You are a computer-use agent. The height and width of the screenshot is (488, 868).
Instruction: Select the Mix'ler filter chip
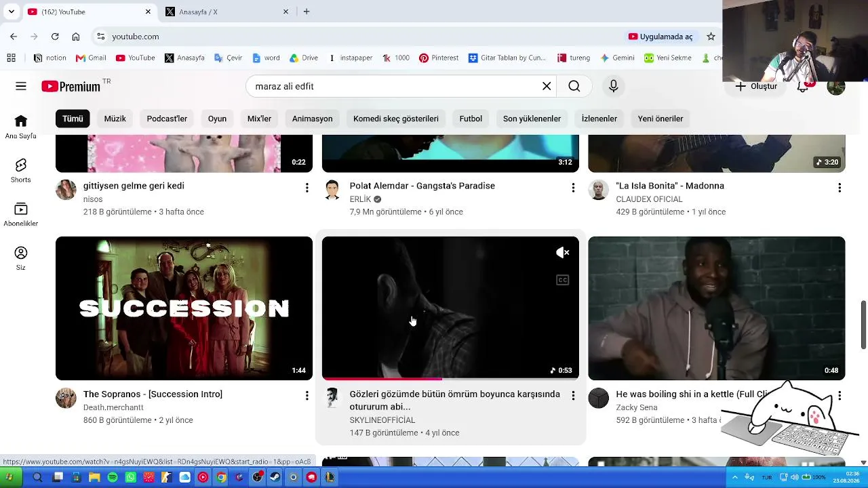pyautogui.click(x=259, y=119)
